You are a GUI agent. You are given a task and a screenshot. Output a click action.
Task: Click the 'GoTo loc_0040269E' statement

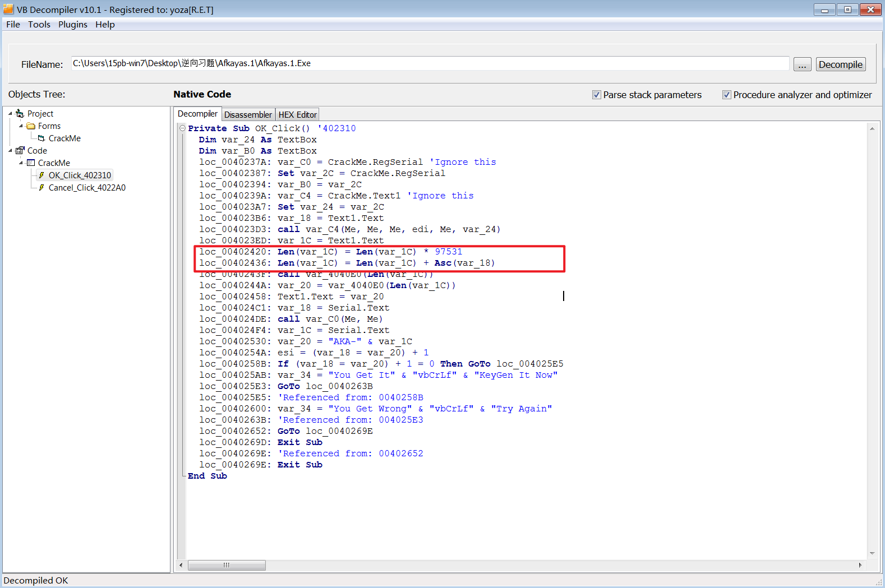pyautogui.click(x=325, y=431)
